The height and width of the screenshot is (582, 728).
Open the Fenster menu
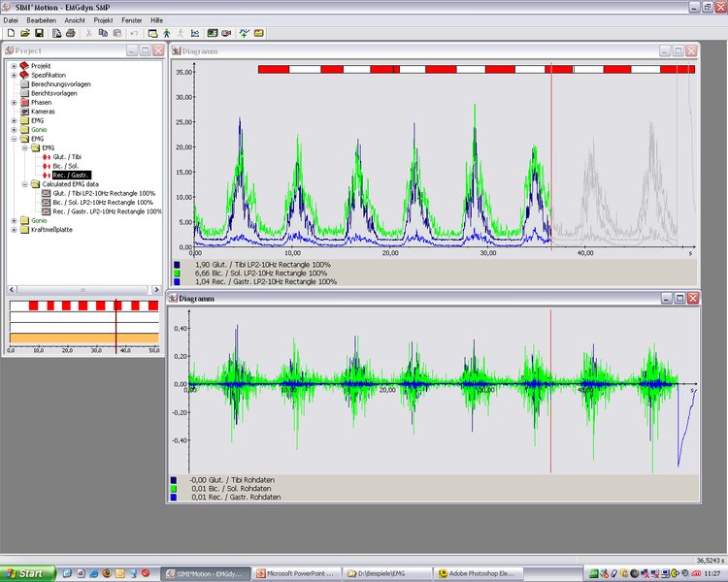coord(131,19)
